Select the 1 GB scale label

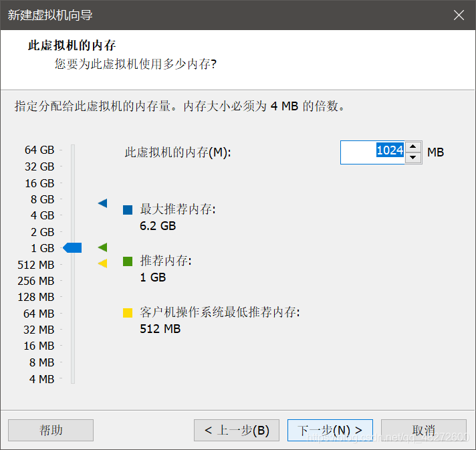(43, 248)
